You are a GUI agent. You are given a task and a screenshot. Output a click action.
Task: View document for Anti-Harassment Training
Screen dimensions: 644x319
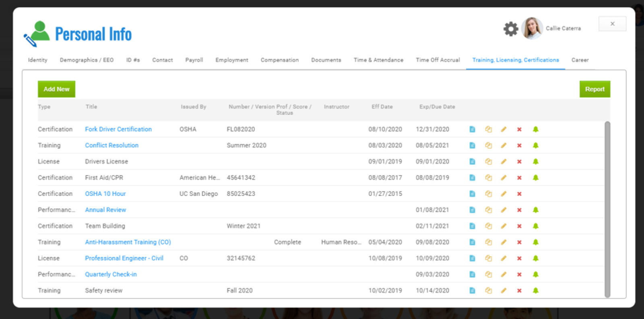[x=473, y=242]
